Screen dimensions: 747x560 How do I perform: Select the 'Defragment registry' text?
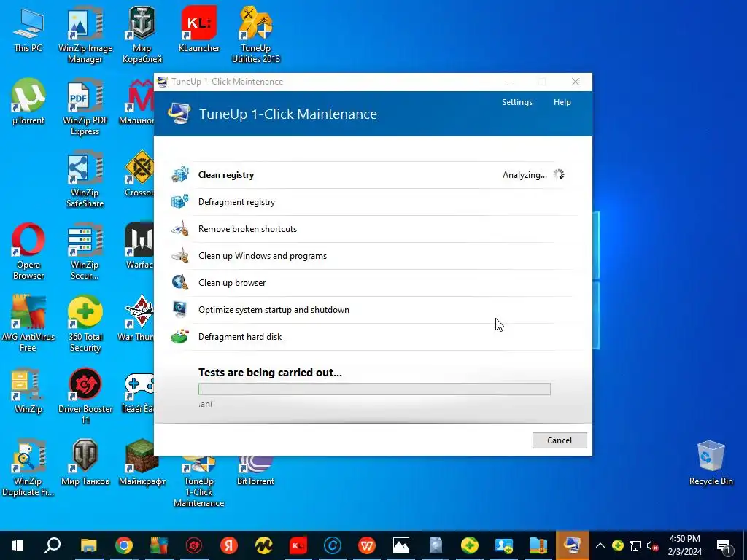click(x=237, y=202)
